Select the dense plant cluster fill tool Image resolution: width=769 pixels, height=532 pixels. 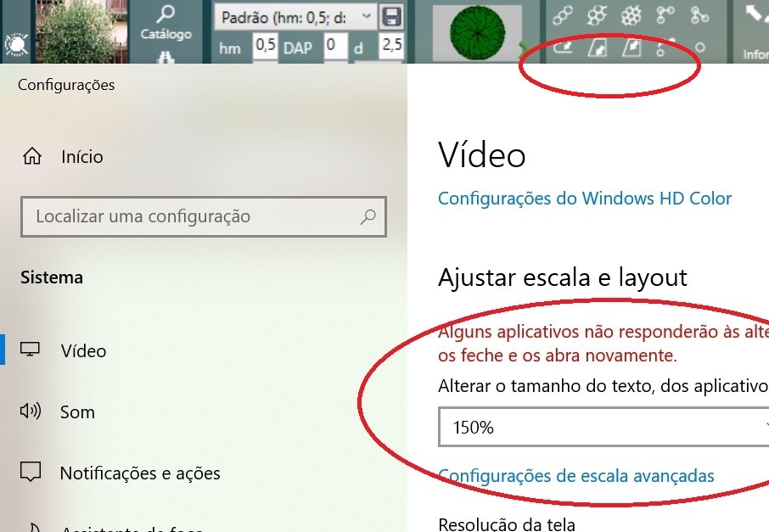pos(631,14)
